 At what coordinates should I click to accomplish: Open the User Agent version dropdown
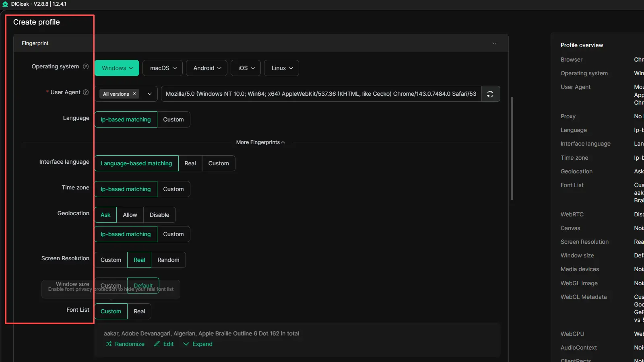point(149,94)
